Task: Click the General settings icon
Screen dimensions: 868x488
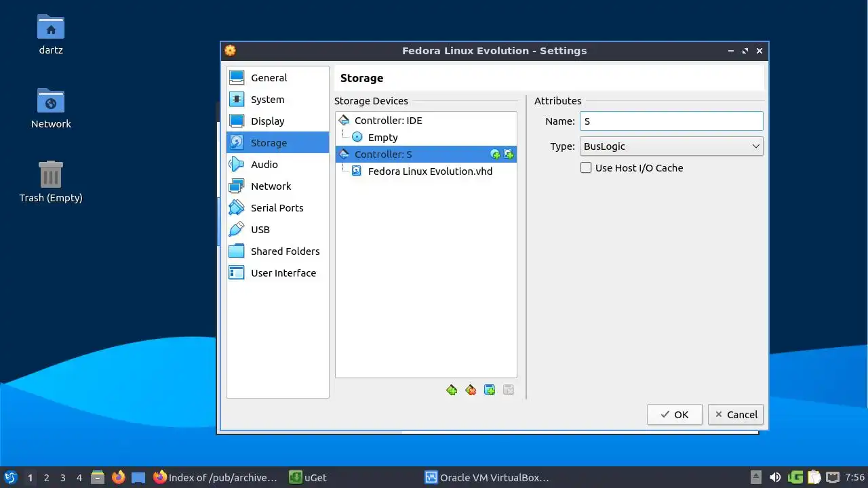Action: 237,78
